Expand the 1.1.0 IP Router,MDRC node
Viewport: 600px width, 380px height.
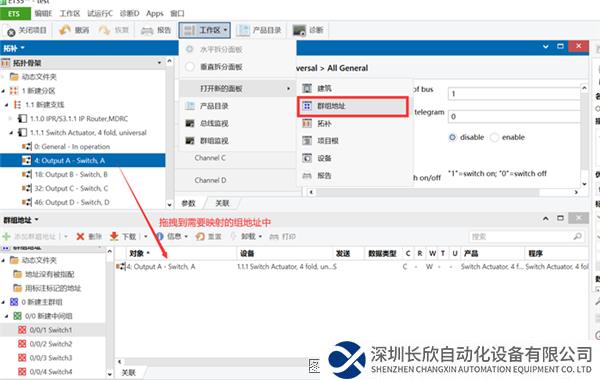click(10, 119)
